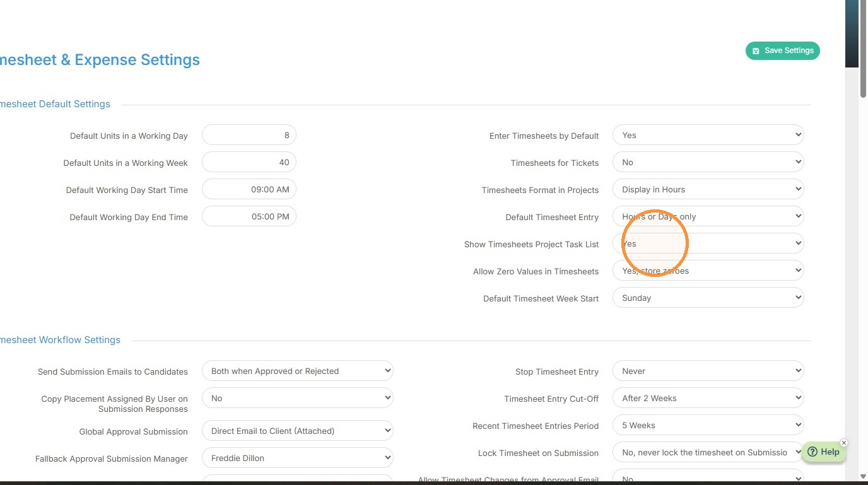The height and width of the screenshot is (485, 868).
Task: Expand the Timesheet Entry Cut-Off dropdown
Action: (x=708, y=398)
